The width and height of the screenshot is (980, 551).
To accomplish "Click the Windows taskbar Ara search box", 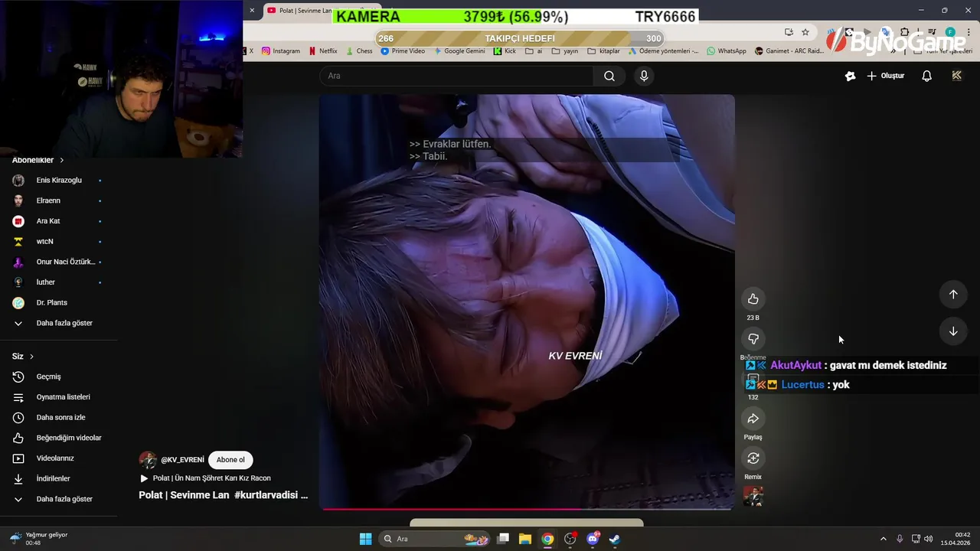I will (x=434, y=539).
